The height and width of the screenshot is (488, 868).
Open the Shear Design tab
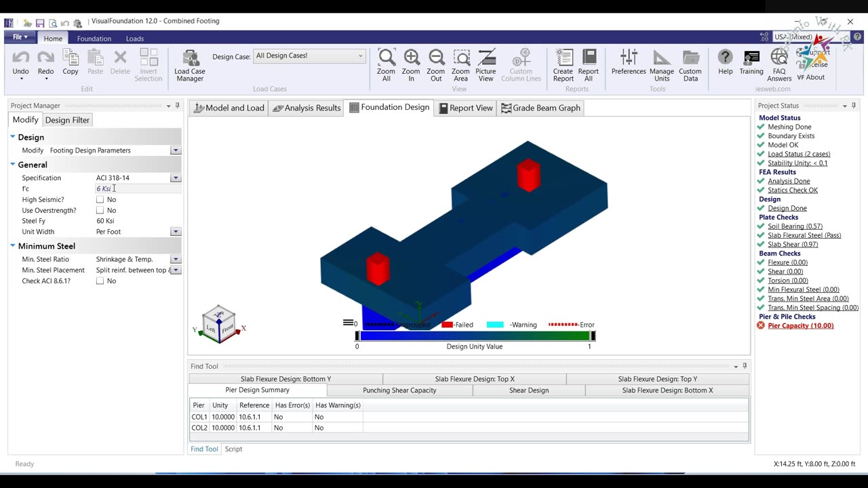click(529, 390)
